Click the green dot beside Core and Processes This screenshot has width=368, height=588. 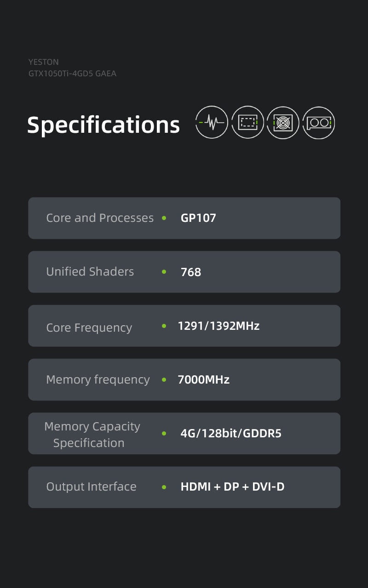pos(164,218)
